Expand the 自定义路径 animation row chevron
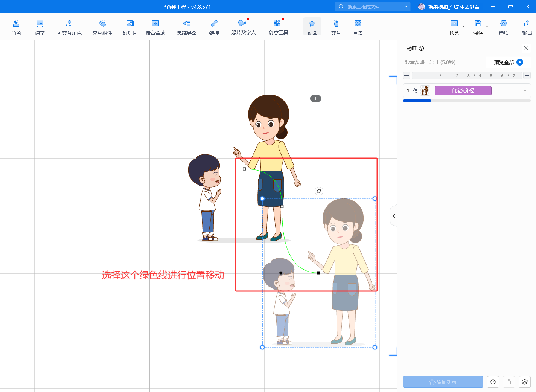Screen dimensions: 536x392 [x=525, y=90]
